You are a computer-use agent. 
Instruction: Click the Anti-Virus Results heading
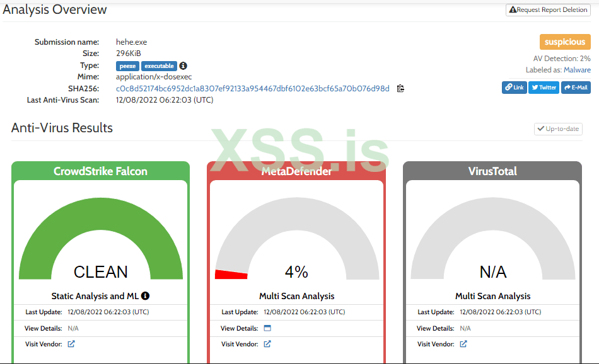pos(62,128)
